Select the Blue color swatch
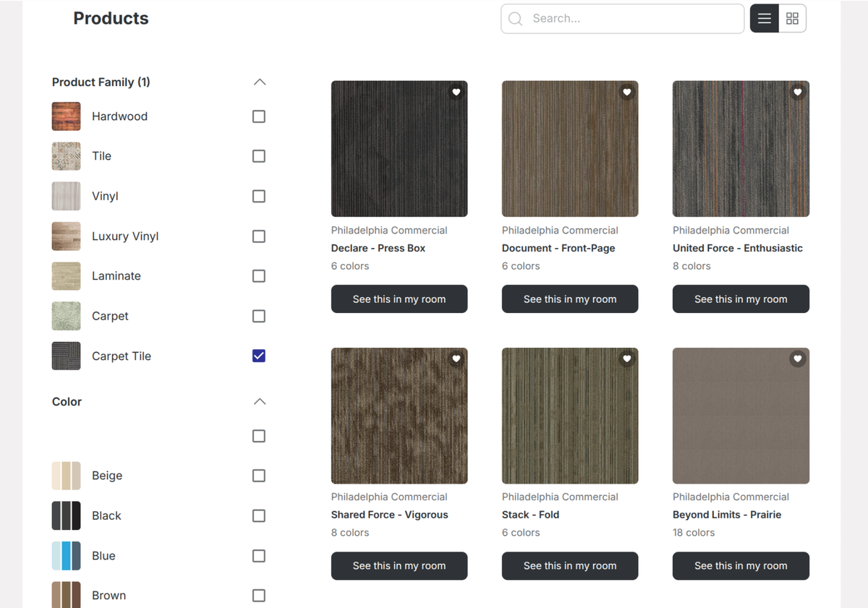The width and height of the screenshot is (868, 608). coord(66,556)
